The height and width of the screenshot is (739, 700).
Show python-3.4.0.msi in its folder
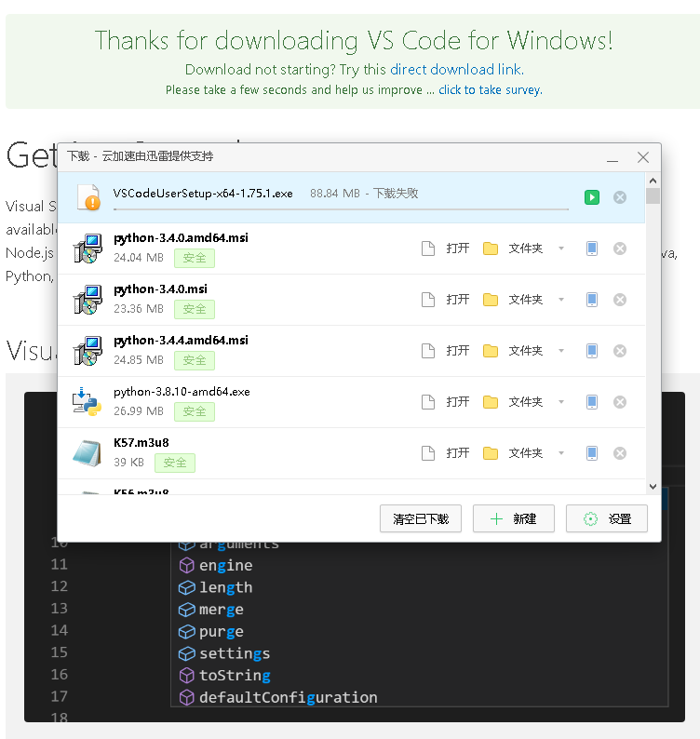[513, 300]
